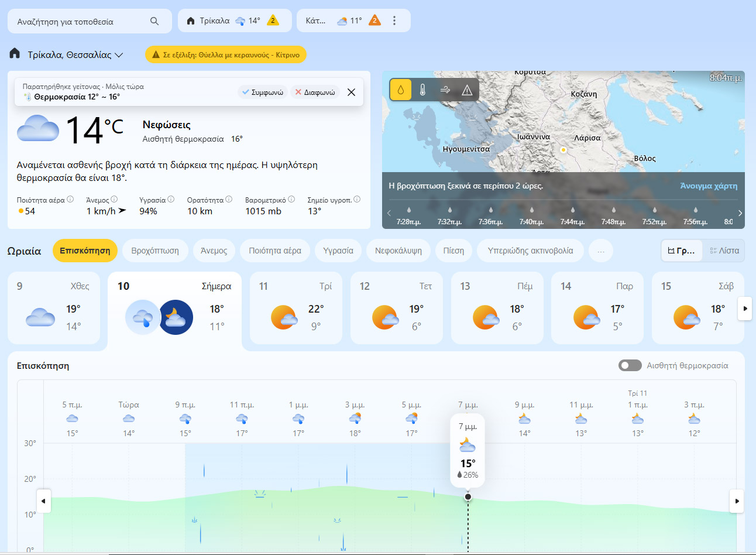Select the Βροχόπτωση tab

[155, 251]
